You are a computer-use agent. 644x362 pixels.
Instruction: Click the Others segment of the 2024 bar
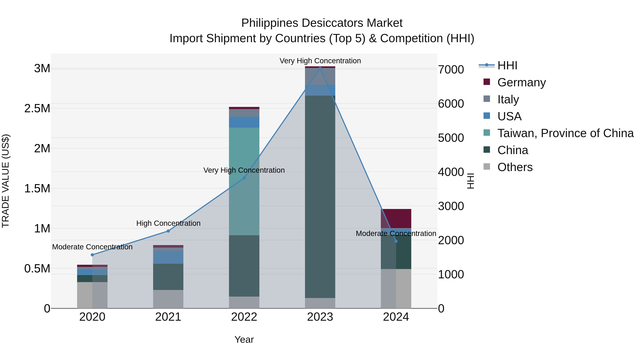tap(396, 289)
